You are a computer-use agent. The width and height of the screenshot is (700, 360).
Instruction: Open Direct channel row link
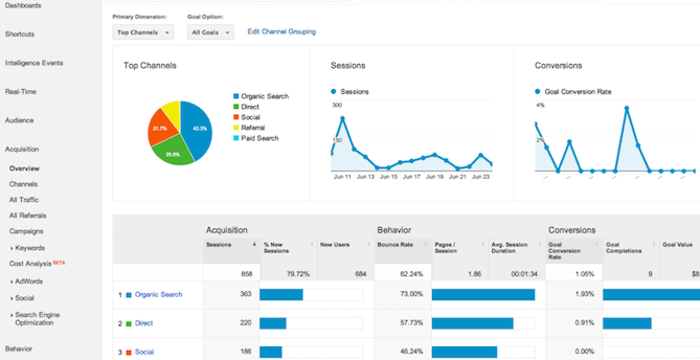click(144, 323)
